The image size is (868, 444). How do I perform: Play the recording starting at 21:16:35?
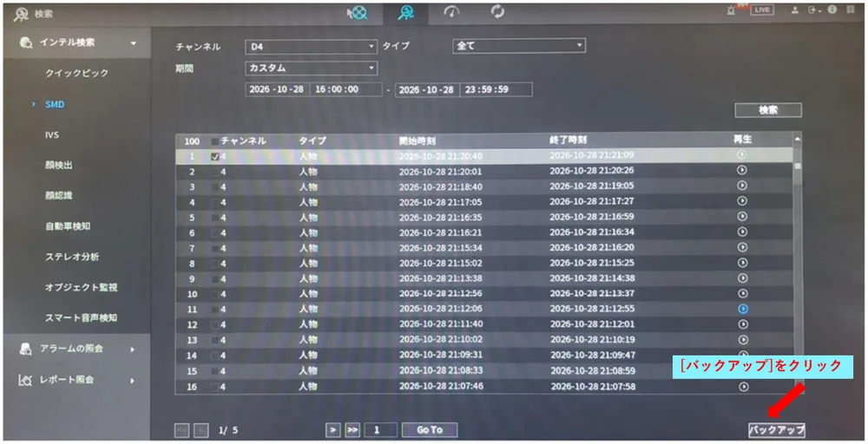(742, 217)
